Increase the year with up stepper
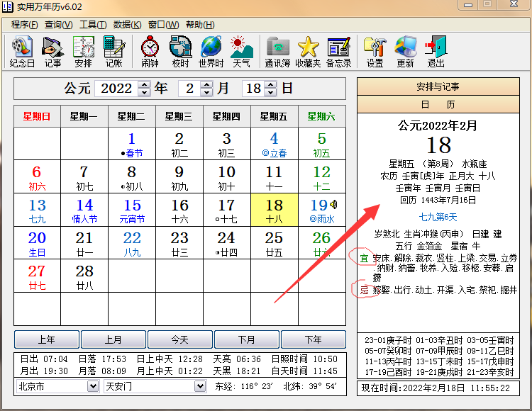 point(144,85)
